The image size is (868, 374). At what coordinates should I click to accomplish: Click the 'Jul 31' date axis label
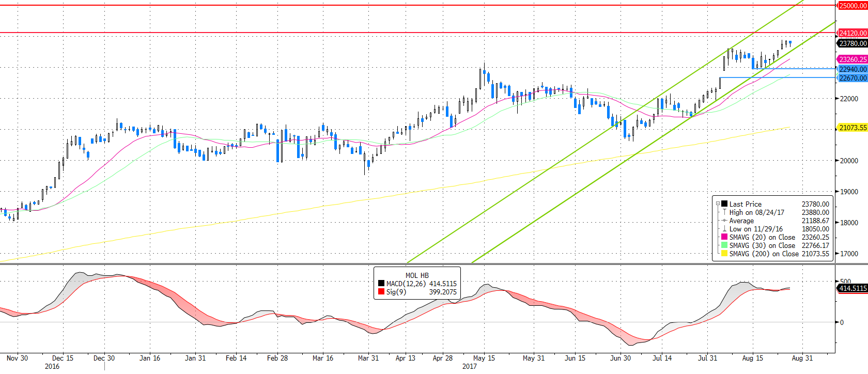(x=708, y=358)
